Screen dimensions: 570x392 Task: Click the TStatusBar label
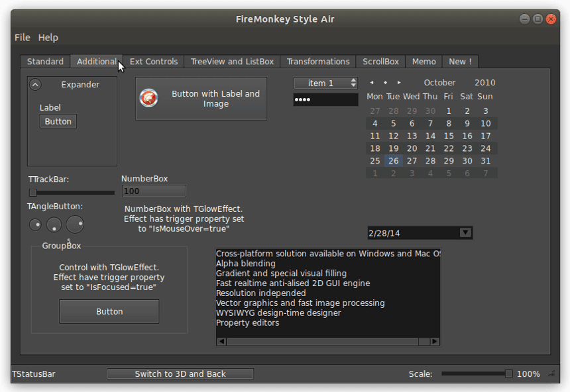[34, 374]
